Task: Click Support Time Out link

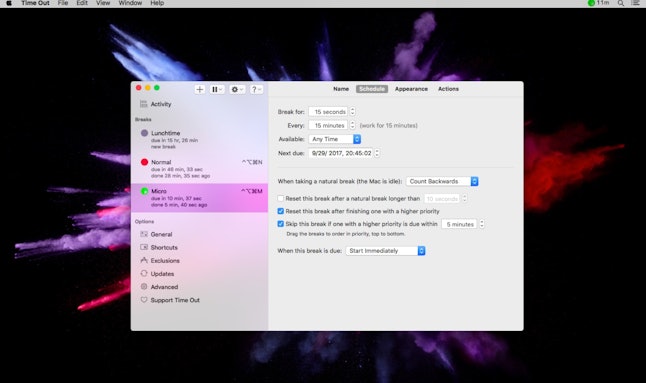Action: pyautogui.click(x=175, y=300)
